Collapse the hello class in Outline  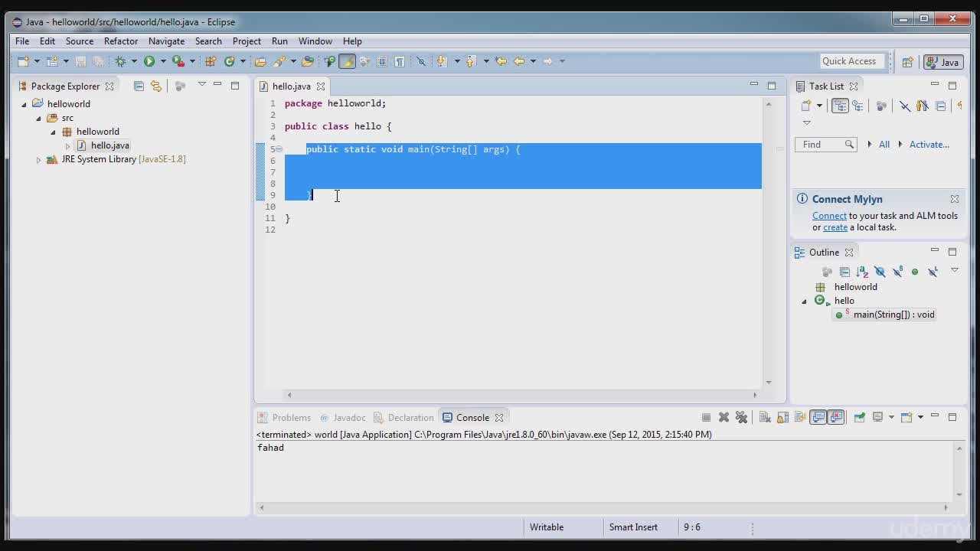[804, 301]
